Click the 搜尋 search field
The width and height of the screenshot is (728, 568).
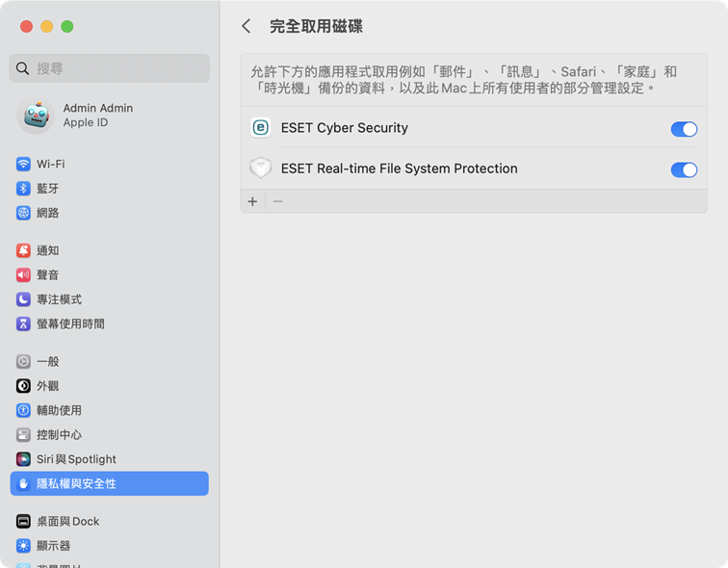click(110, 68)
